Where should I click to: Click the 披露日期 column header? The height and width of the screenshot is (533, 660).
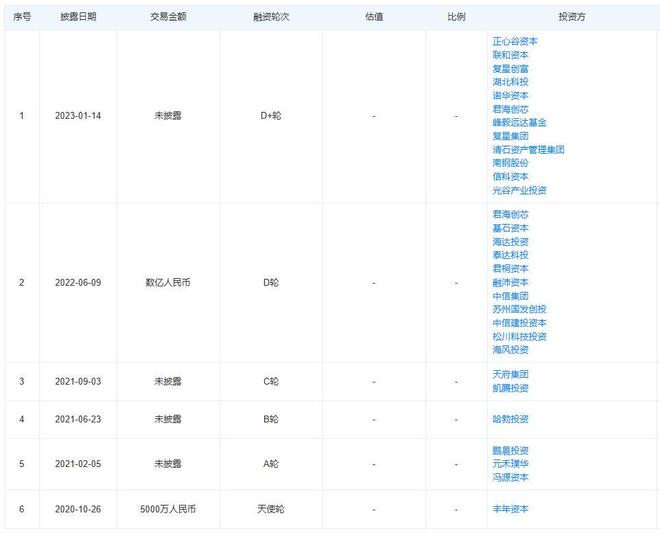point(78,18)
